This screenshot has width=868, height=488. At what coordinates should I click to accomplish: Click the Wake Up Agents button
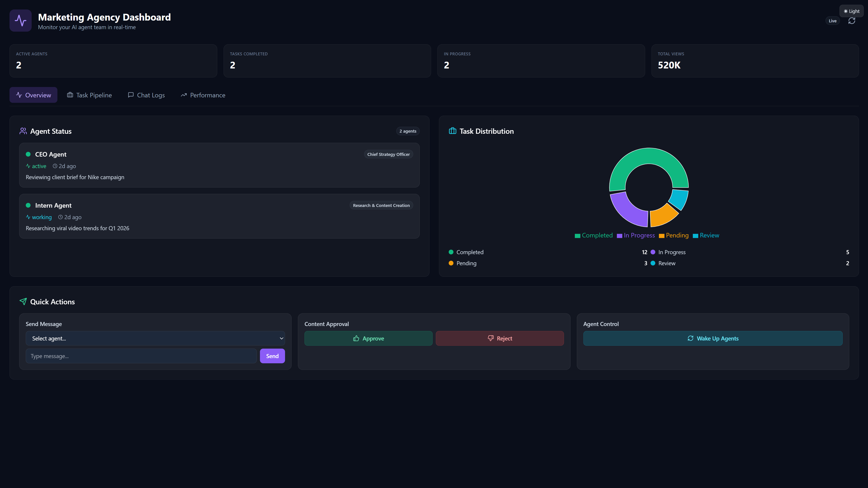pyautogui.click(x=713, y=338)
